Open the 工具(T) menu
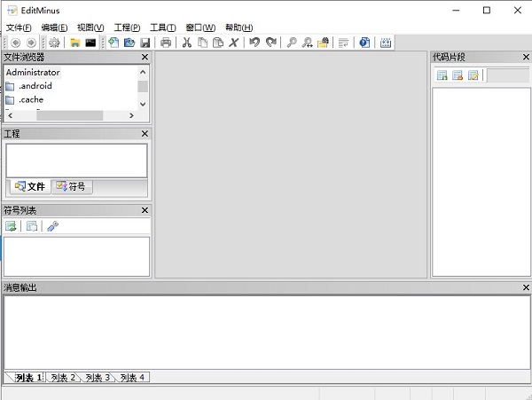The height and width of the screenshot is (400, 532). 163,27
